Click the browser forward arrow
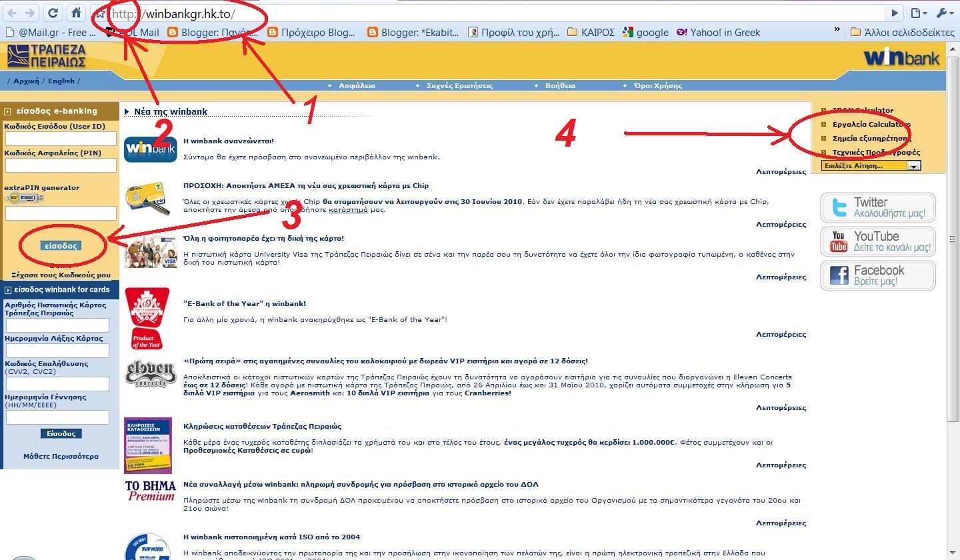960x560 pixels. 30,13
